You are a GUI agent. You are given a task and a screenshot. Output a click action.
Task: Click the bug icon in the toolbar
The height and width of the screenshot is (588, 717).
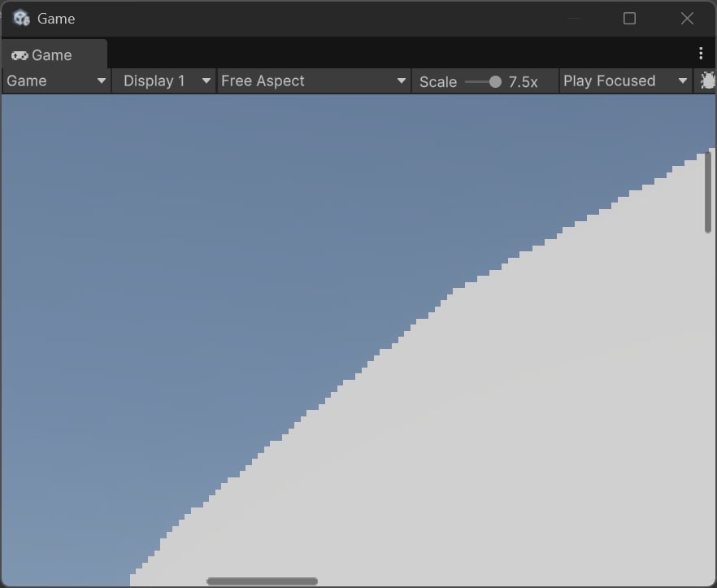(x=707, y=81)
